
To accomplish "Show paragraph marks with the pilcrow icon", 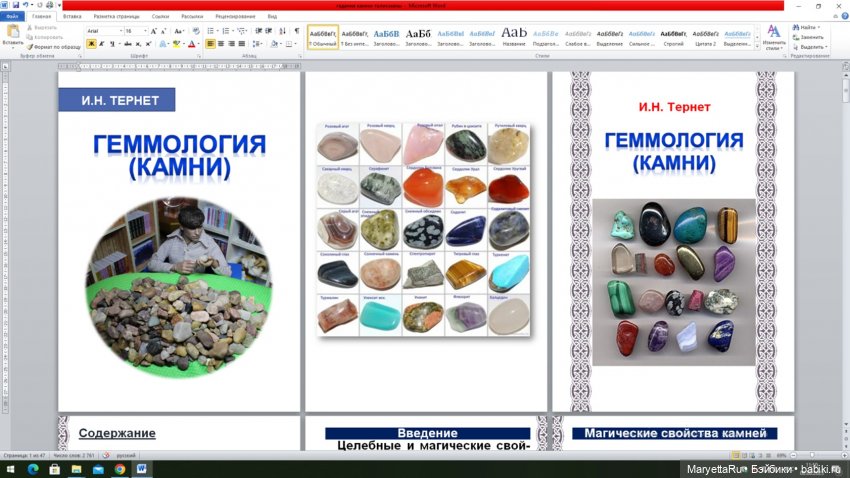I will [x=297, y=31].
